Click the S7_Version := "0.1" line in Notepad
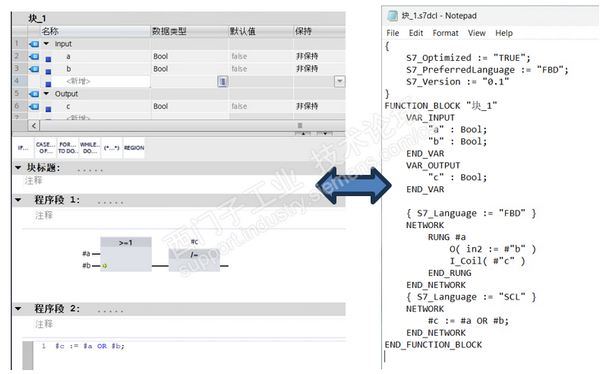 [458, 82]
